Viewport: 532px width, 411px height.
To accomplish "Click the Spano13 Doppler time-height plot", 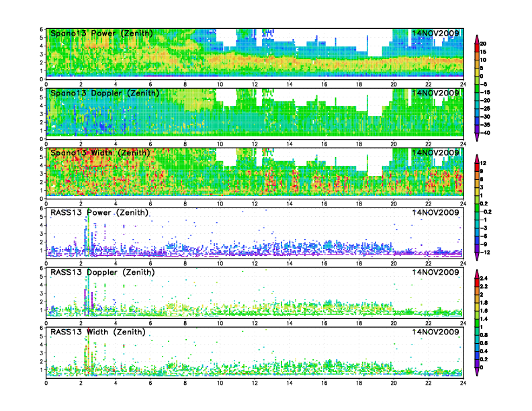I will (x=255, y=113).
